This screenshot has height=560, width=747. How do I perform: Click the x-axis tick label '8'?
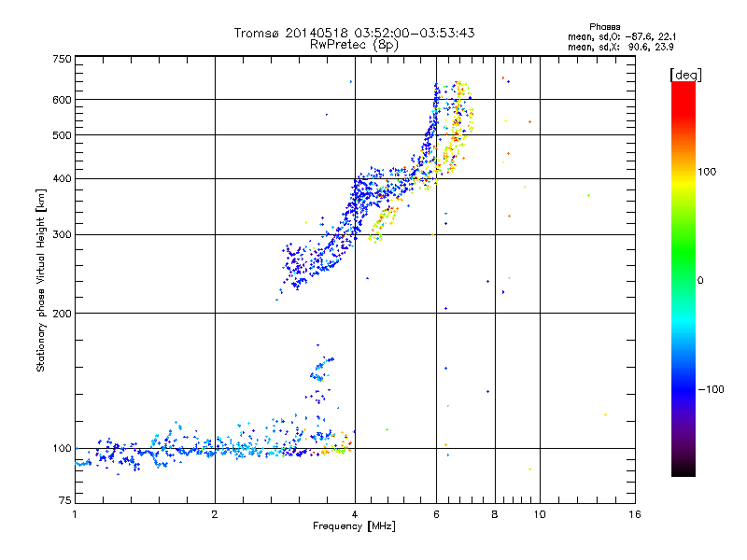click(x=495, y=514)
